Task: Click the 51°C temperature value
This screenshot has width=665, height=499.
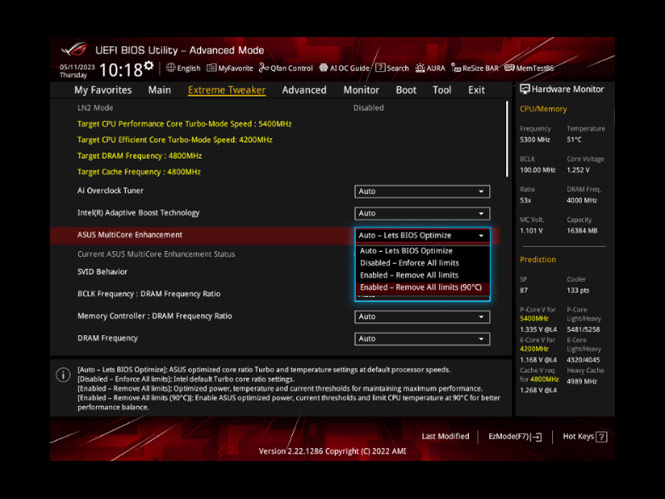Action: [574, 139]
